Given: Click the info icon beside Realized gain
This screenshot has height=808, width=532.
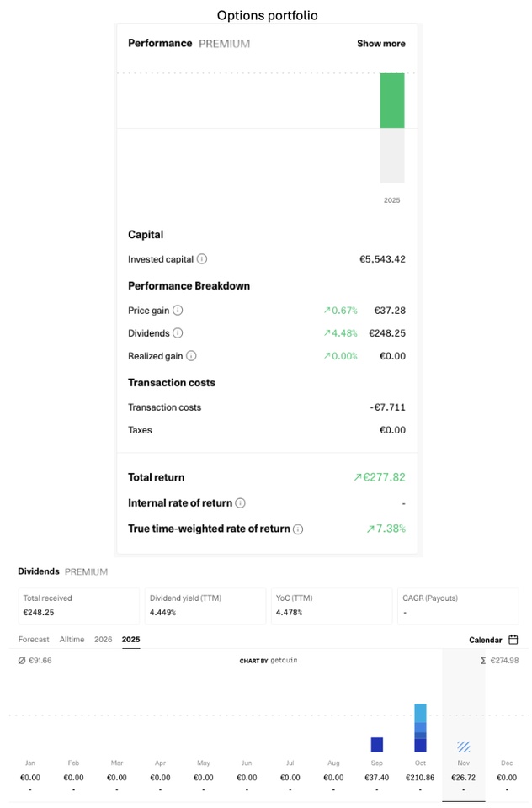Looking at the screenshot, I should point(191,356).
